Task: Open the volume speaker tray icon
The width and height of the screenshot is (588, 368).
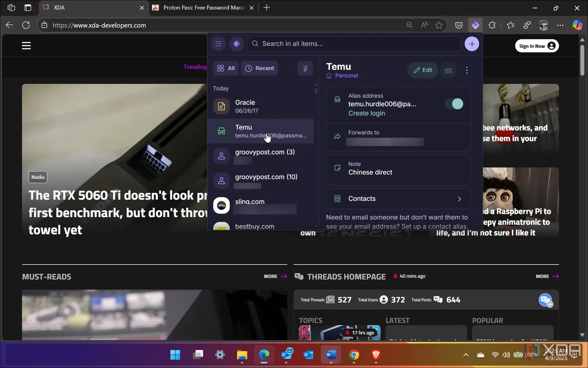Action: point(506,355)
